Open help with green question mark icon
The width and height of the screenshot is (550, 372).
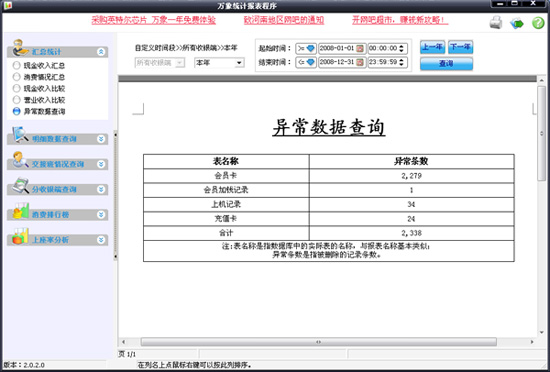(x=538, y=23)
